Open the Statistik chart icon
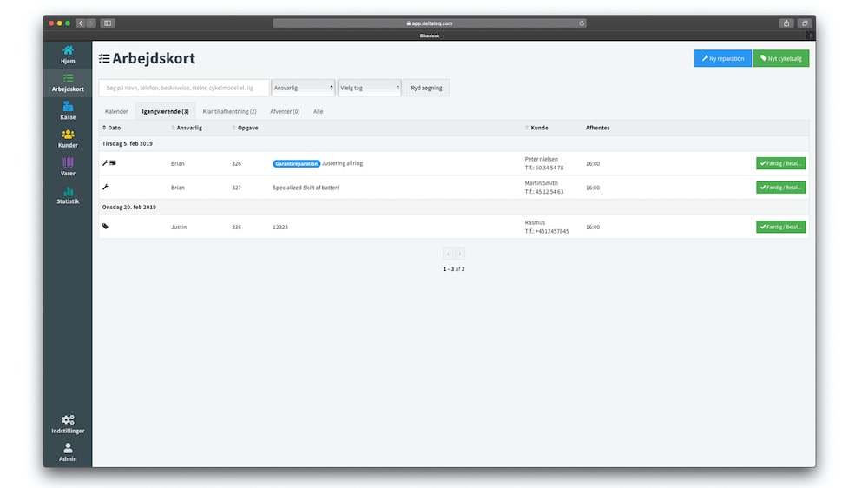This screenshot has width=868, height=488. pyautogui.click(x=68, y=190)
